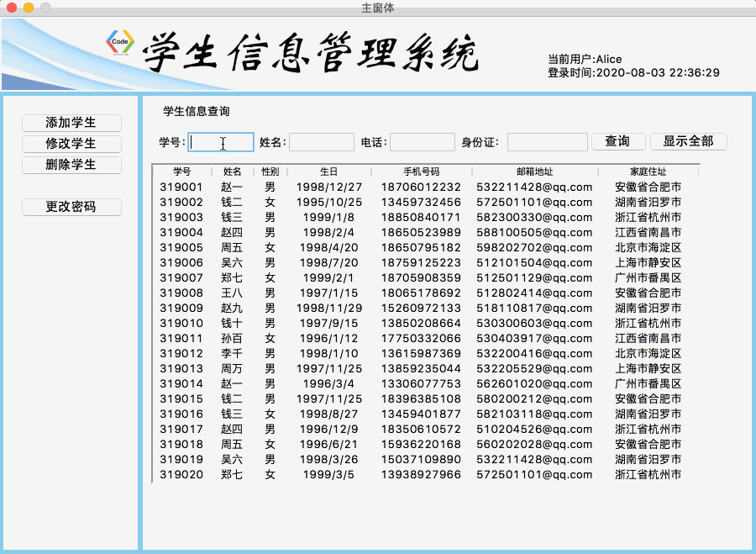Open the 添加学生 (Add Student) button

point(71,123)
